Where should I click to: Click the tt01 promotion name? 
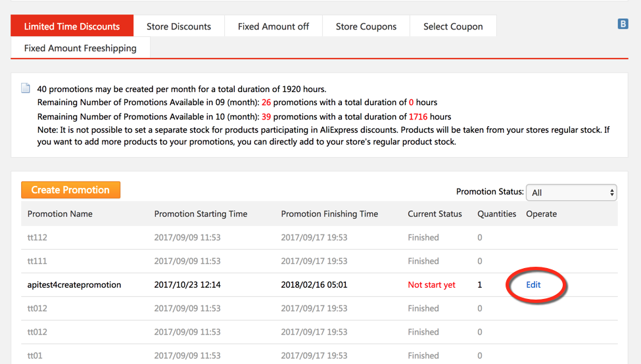click(x=35, y=355)
